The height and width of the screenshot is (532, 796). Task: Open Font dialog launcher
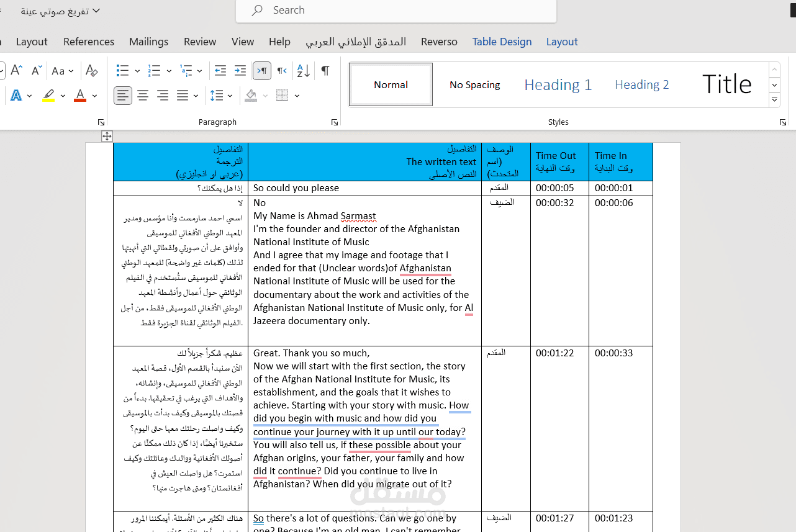tap(101, 122)
